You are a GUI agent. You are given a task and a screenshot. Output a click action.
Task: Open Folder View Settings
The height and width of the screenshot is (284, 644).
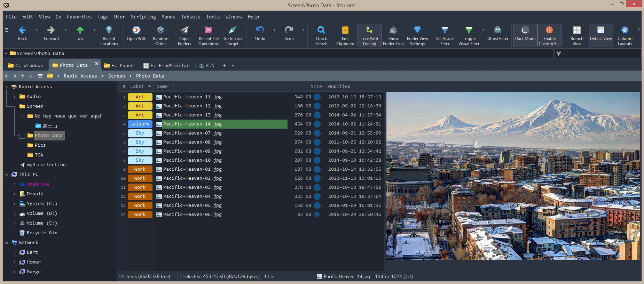pos(417,35)
